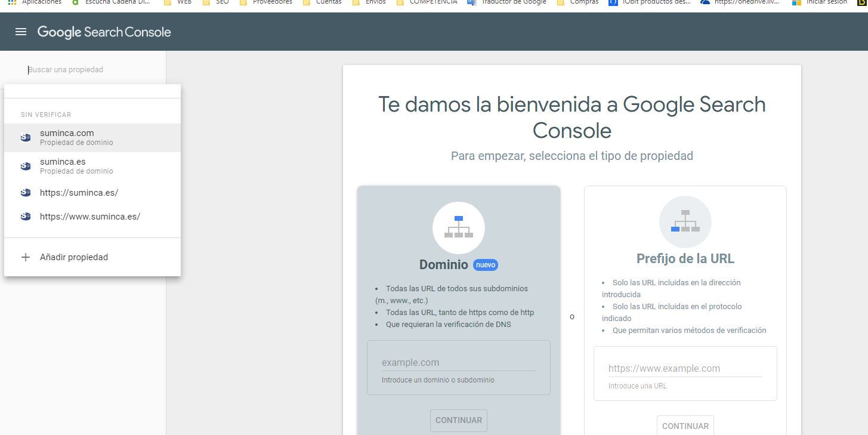This screenshot has width=868, height=435.
Task: Open the Iniciar sesión bookmark
Action: (820, 2)
